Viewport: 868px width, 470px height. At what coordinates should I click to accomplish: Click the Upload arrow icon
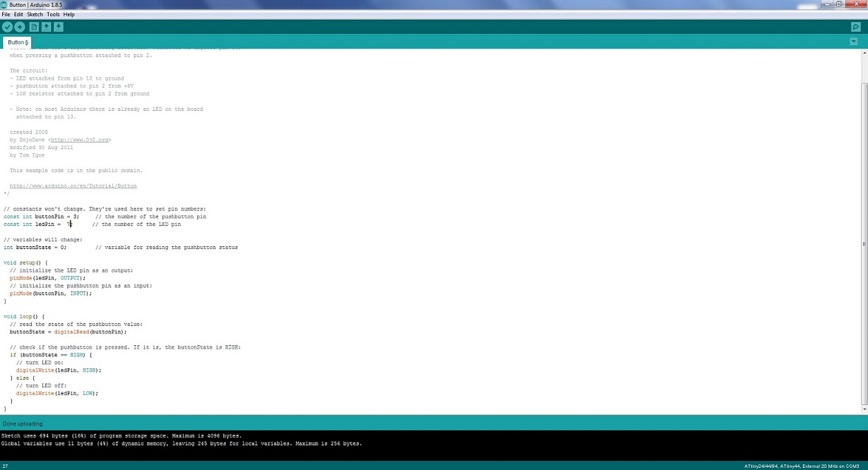[x=20, y=27]
